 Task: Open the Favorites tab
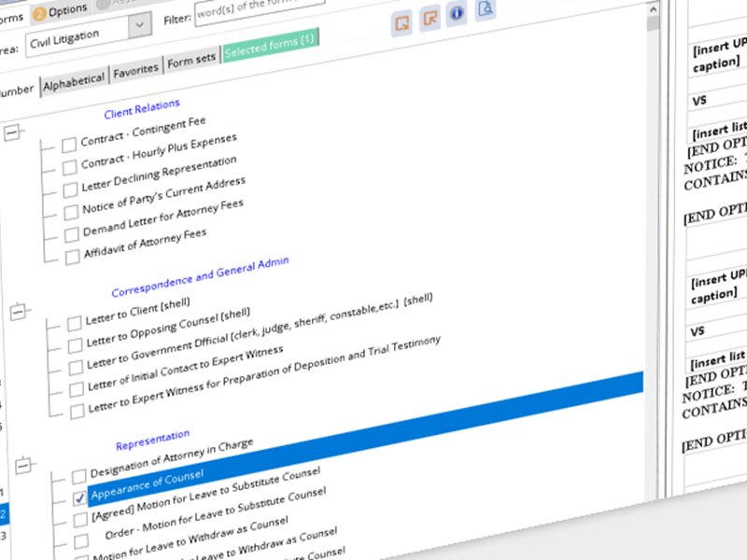tap(135, 71)
